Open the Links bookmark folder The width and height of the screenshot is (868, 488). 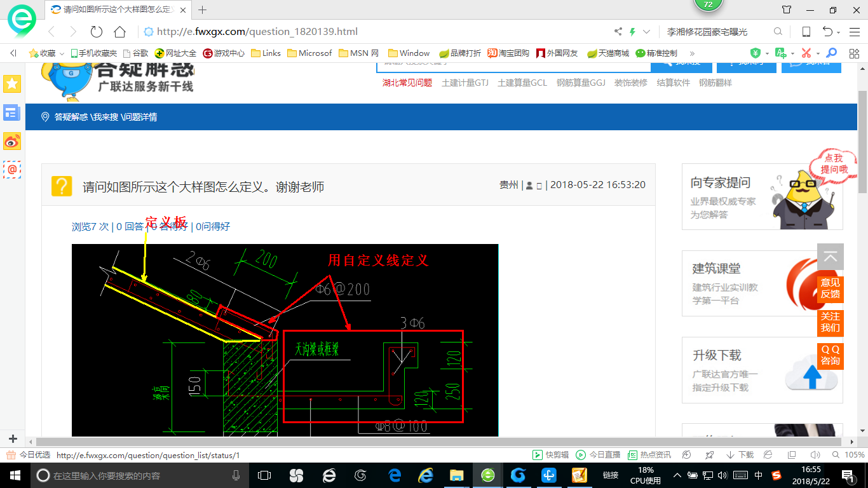266,53
